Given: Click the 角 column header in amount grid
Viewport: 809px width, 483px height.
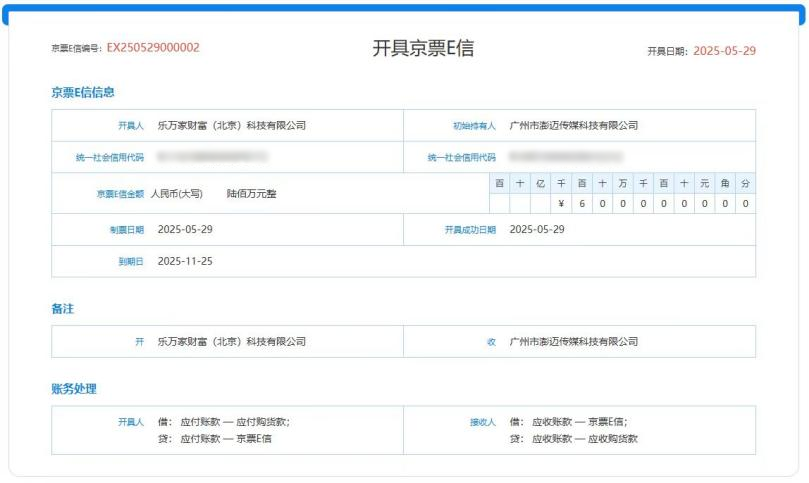Looking at the screenshot, I should point(725,183).
